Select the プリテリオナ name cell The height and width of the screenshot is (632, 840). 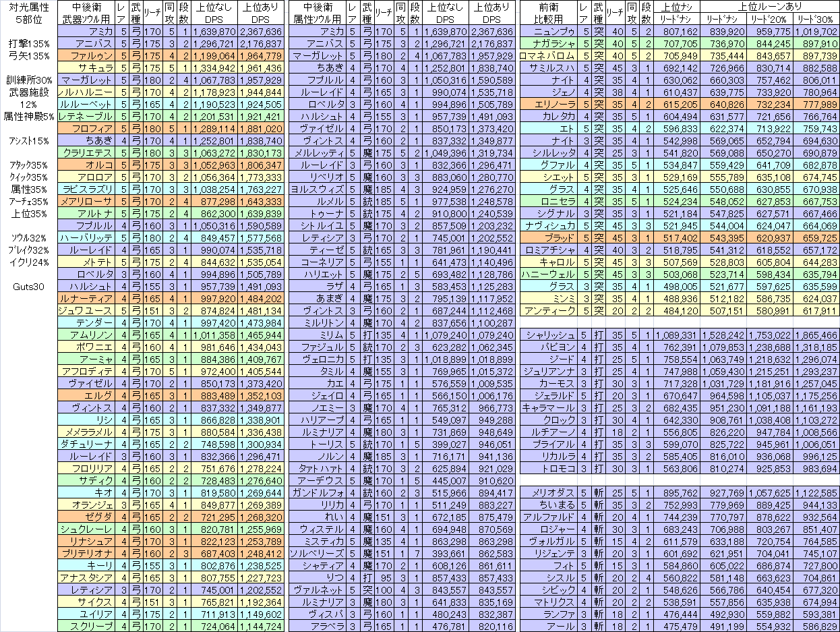pyautogui.click(x=86, y=554)
